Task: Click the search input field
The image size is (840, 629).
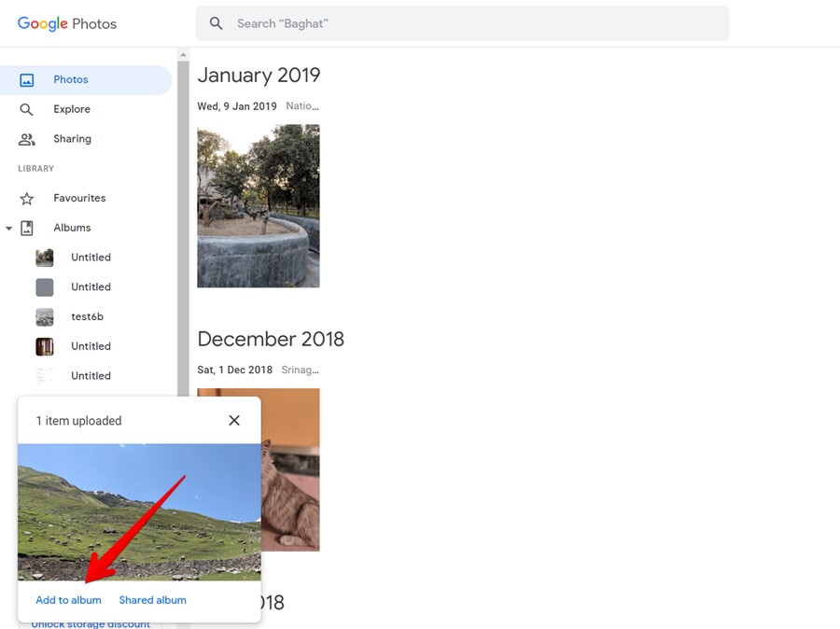Action: click(x=420, y=22)
